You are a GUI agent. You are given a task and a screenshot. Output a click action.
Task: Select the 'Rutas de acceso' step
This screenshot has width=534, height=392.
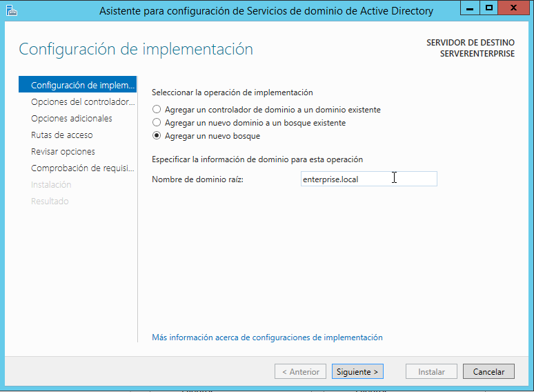61,135
